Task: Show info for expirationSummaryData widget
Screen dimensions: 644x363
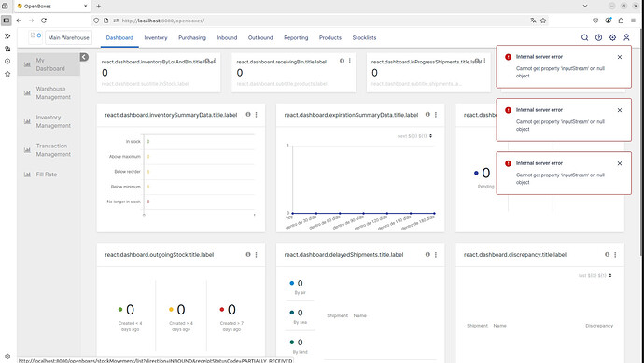Action: pos(427,115)
